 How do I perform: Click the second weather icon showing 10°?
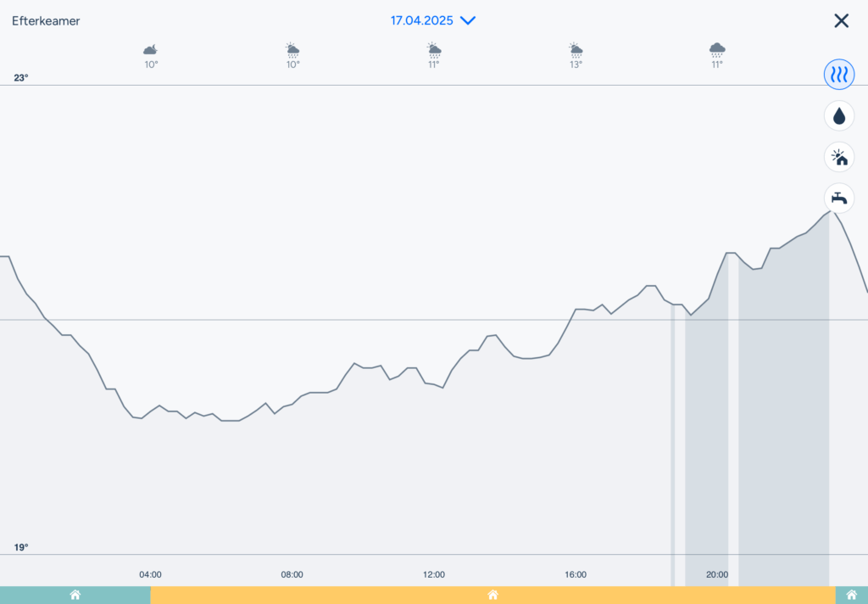coord(292,49)
